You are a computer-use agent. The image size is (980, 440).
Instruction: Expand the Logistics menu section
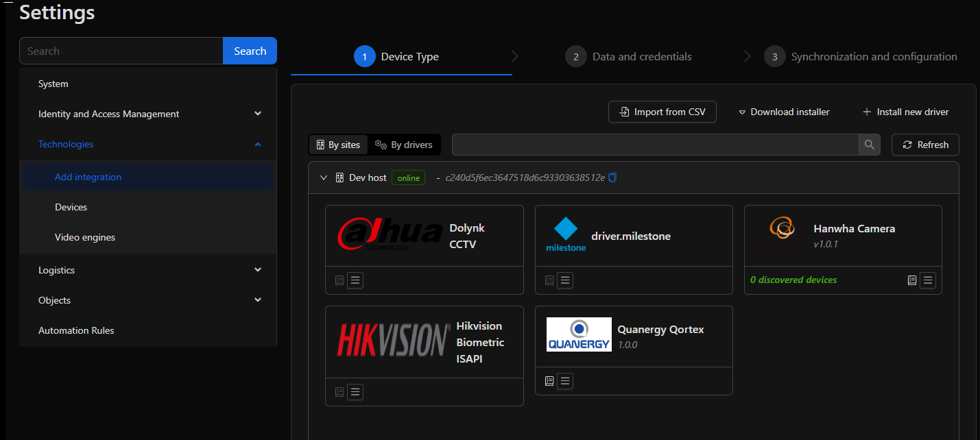point(258,269)
